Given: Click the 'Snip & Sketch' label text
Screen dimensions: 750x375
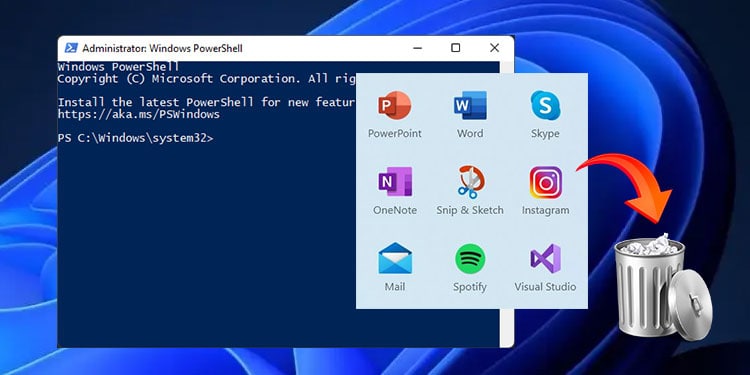Looking at the screenshot, I should coord(470,210).
